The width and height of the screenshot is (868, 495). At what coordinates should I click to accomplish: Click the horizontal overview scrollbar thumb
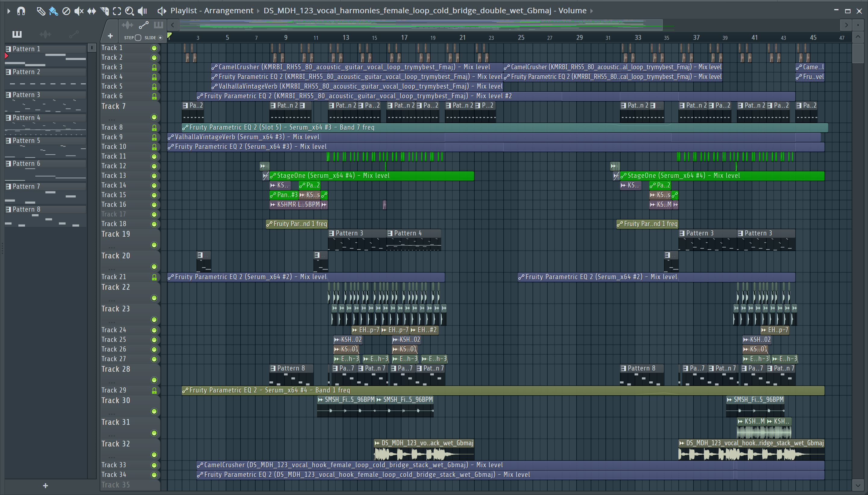pyautogui.click(x=421, y=25)
